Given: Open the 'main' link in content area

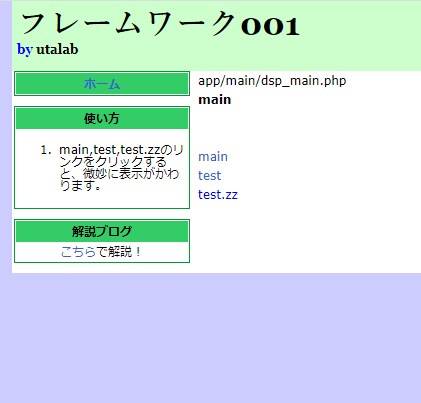Looking at the screenshot, I should 213,157.
